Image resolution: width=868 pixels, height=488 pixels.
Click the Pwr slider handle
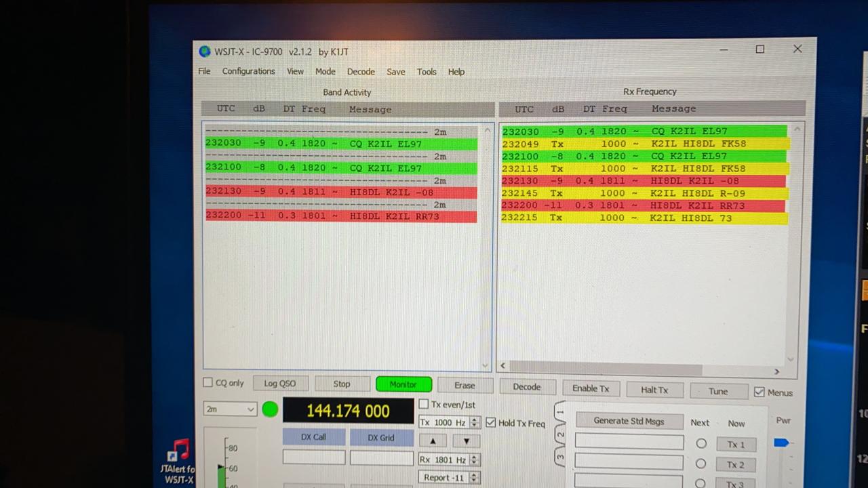(781, 443)
